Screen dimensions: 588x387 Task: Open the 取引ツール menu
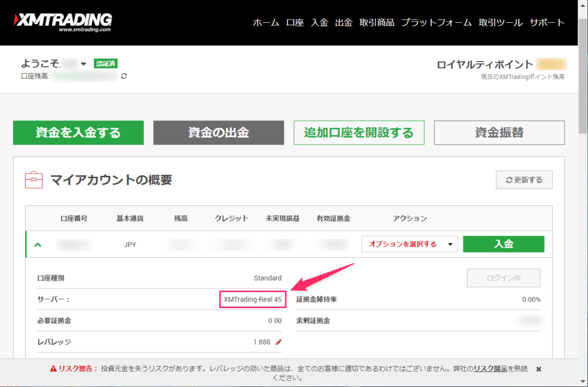coord(500,22)
